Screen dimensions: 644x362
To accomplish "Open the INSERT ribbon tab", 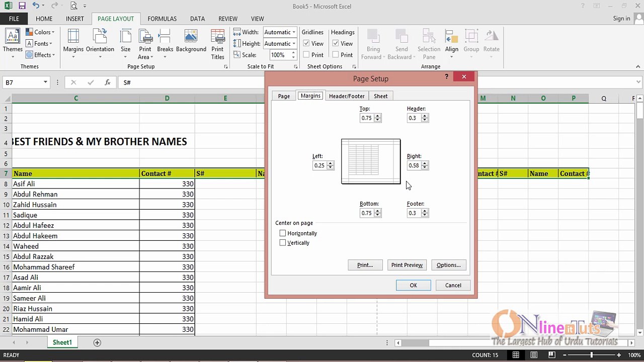I will (75, 19).
